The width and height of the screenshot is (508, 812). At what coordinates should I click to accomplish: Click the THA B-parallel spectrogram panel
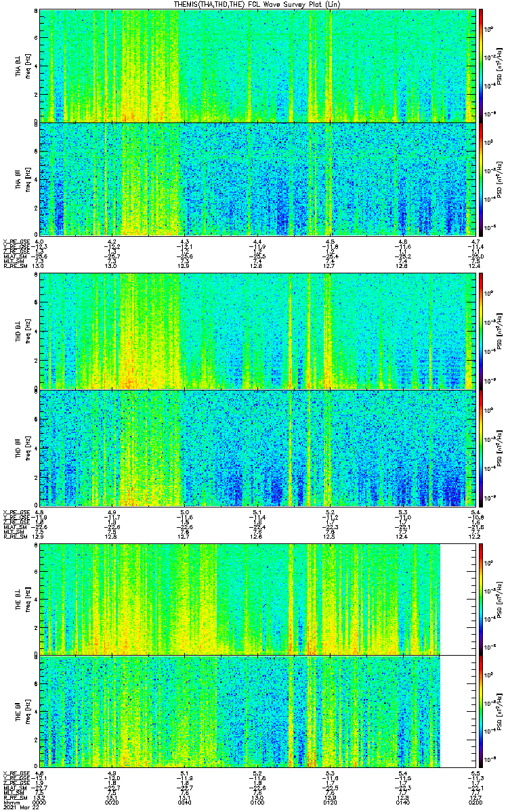[x=257, y=179]
